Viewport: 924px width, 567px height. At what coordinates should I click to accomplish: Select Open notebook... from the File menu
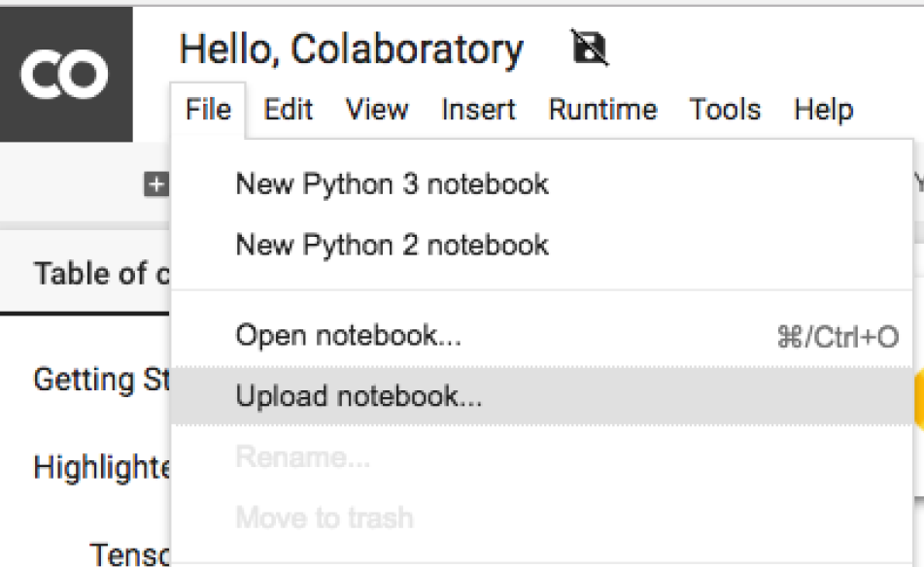[x=541, y=336]
